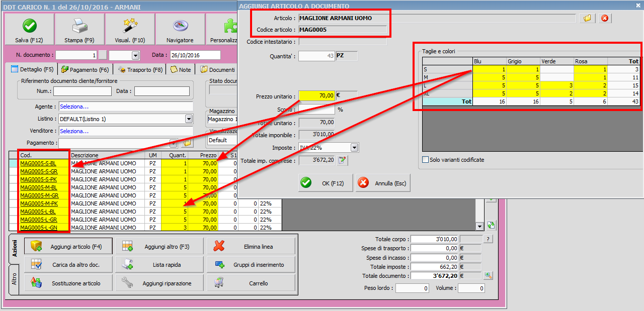The width and height of the screenshot is (644, 311).
Task: Click the magnifier icon beside Totale documento
Action: point(488,276)
